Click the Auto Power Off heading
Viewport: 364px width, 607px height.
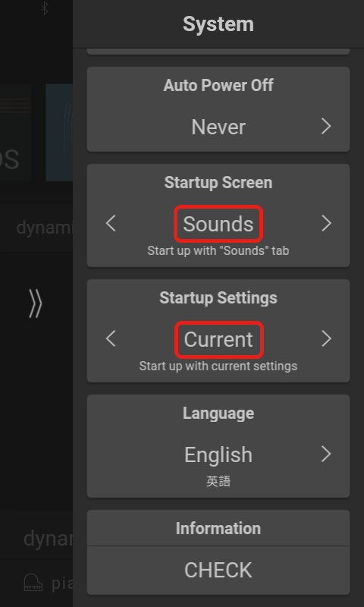(x=218, y=85)
